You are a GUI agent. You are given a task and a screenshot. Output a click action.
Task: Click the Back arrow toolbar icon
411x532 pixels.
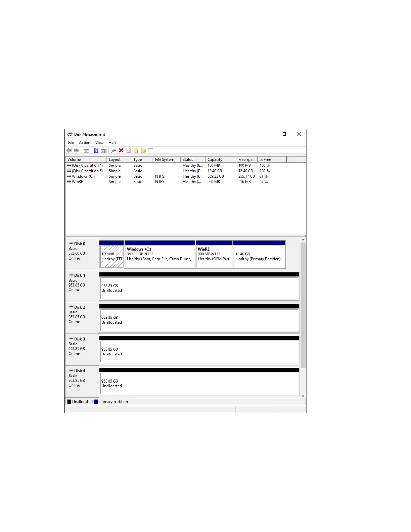[x=69, y=150]
